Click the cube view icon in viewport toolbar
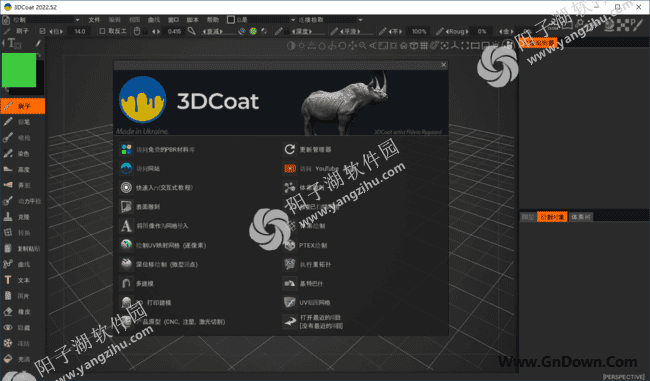650x381 pixels. (414, 46)
